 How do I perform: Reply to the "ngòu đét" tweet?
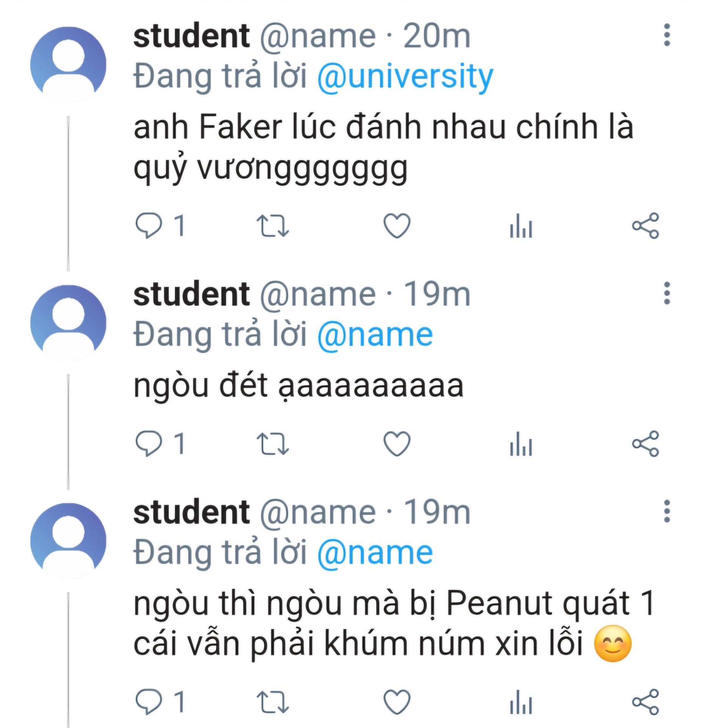point(149,443)
